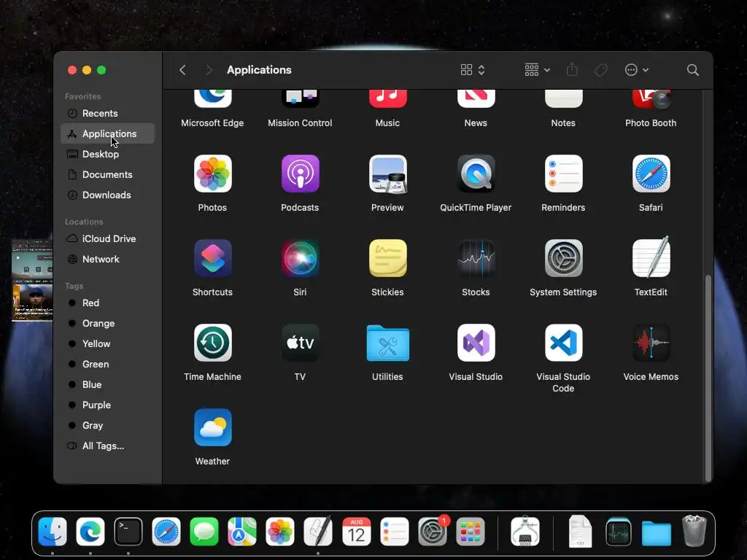Image resolution: width=747 pixels, height=560 pixels.
Task: Open the group-by dropdown in toolbar
Action: [x=538, y=70]
